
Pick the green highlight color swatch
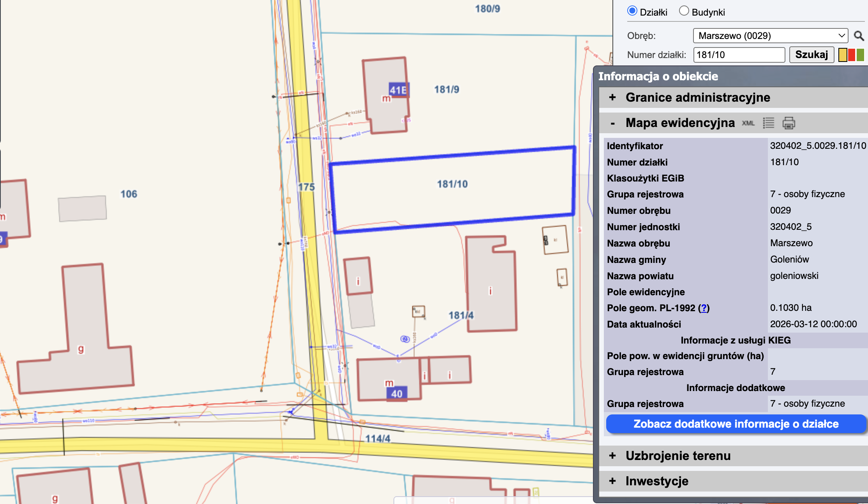tap(860, 55)
